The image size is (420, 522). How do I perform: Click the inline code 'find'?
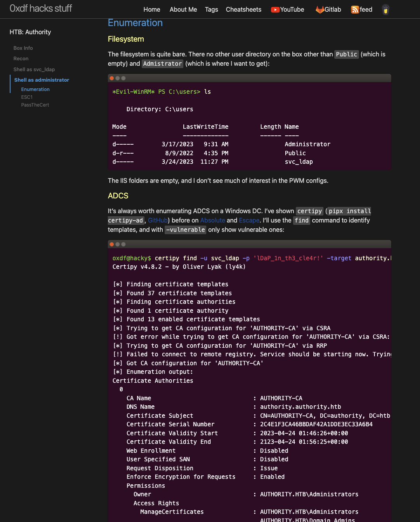pyautogui.click(x=302, y=221)
